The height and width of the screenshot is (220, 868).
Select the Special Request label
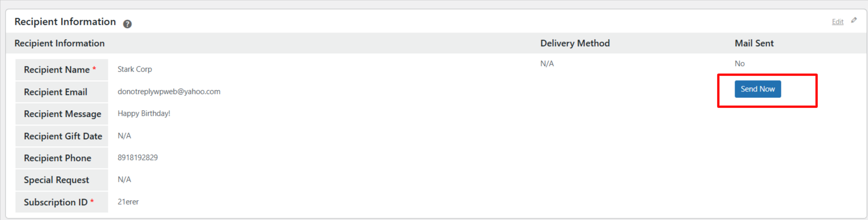(x=56, y=180)
